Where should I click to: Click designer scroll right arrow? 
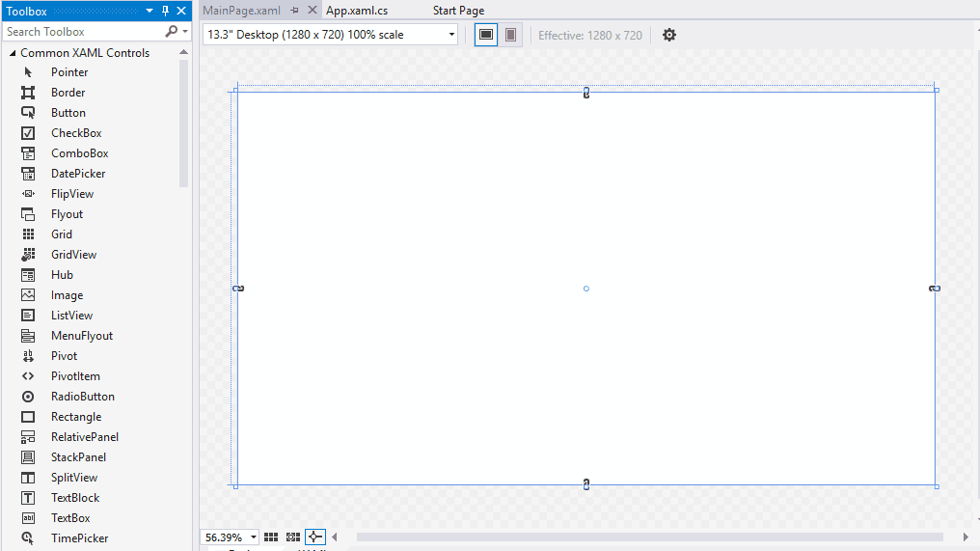point(966,537)
